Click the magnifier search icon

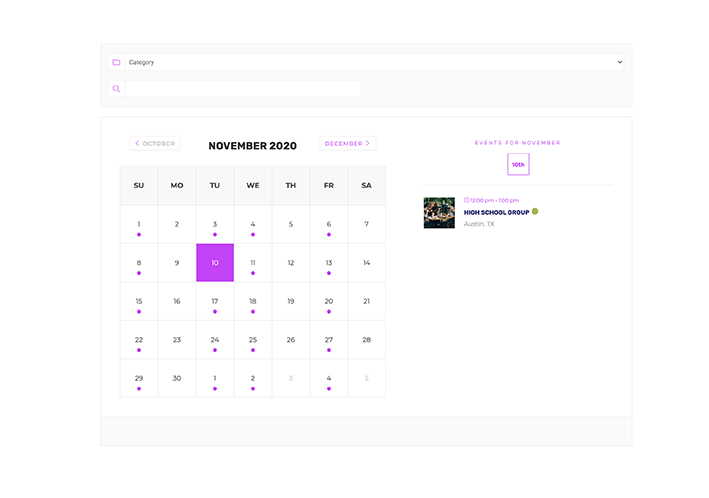click(116, 89)
